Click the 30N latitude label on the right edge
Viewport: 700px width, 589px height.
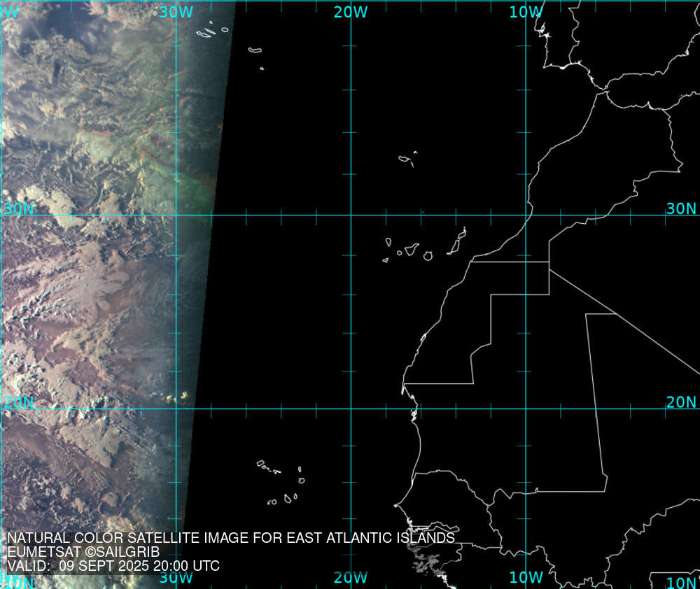click(x=681, y=208)
